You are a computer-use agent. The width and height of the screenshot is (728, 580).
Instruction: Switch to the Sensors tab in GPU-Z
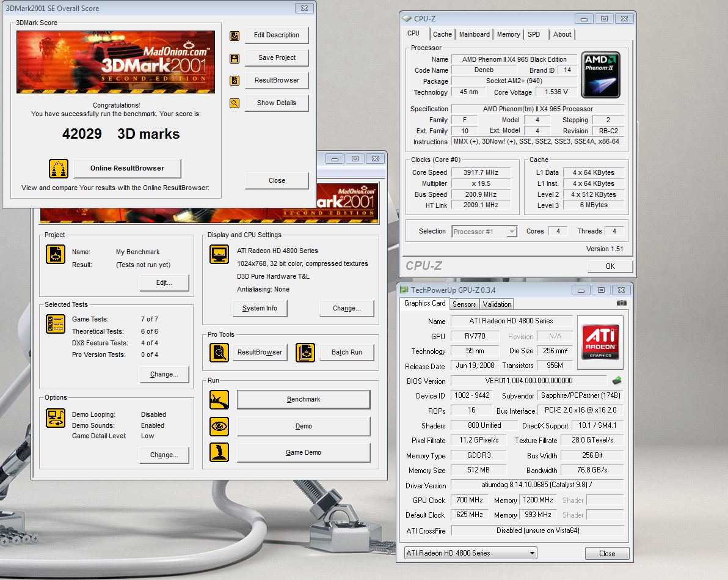pyautogui.click(x=464, y=304)
